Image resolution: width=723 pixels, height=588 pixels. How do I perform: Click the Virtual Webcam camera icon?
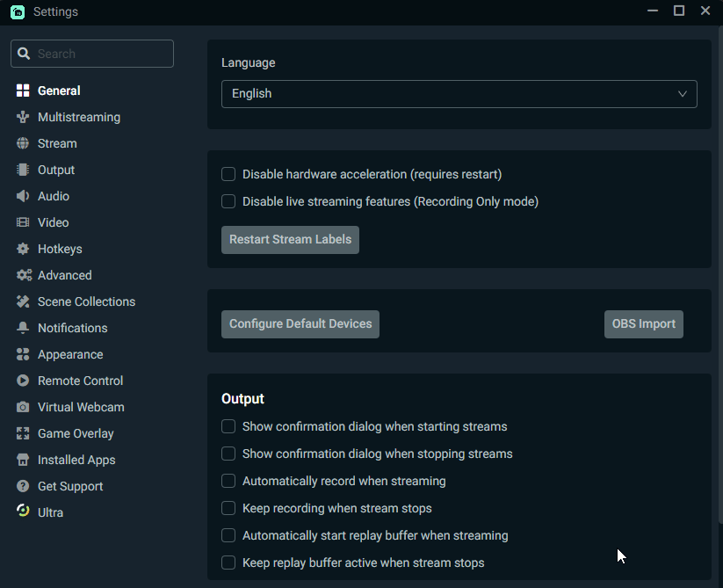point(23,407)
